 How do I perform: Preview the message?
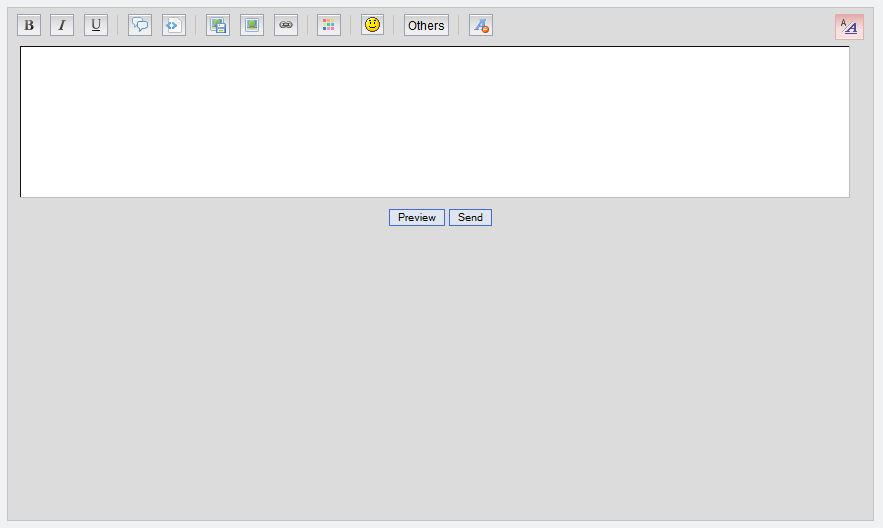point(417,217)
